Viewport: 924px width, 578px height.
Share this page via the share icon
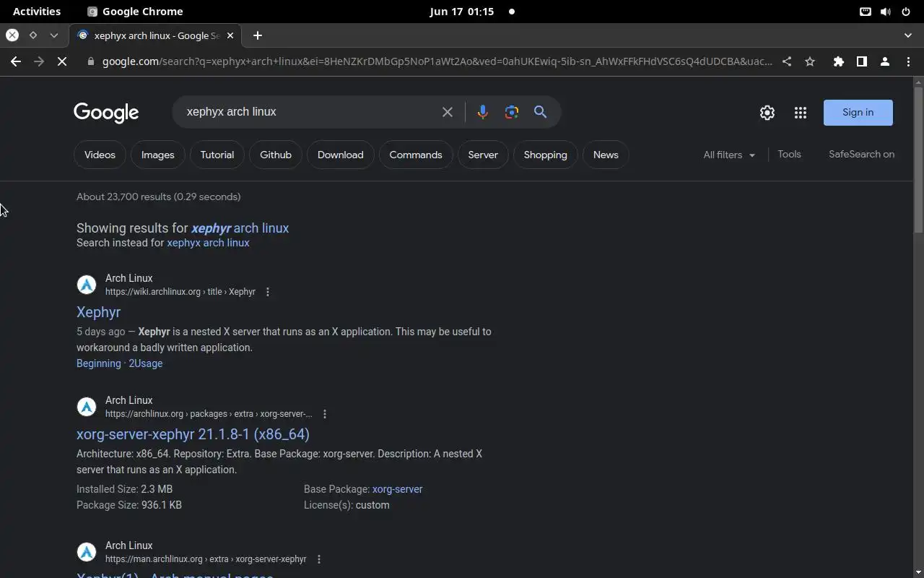[787, 61]
